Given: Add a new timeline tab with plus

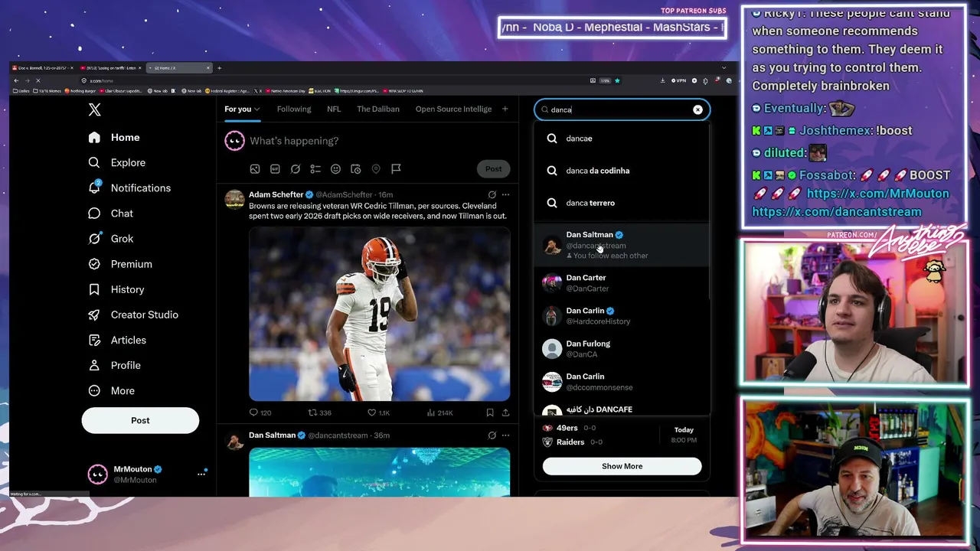Looking at the screenshot, I should click(x=505, y=109).
